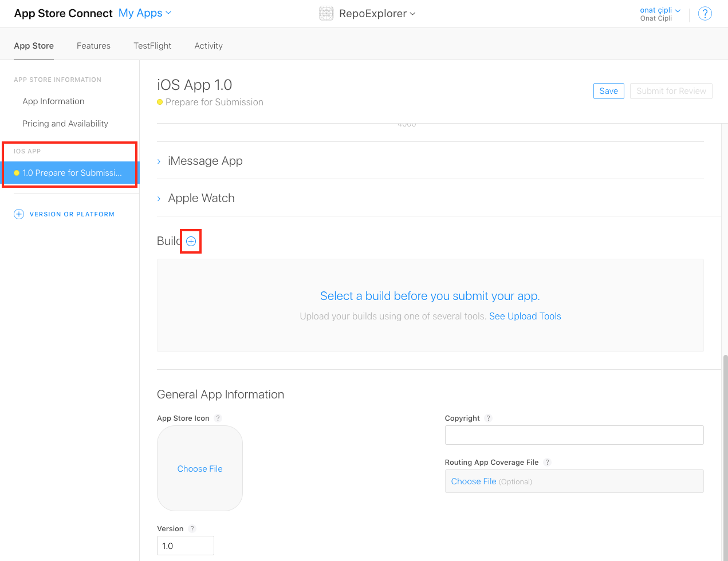Screen dimensions: 728x561
Task: Open Pricing and Availability in sidebar
Action: (x=65, y=124)
